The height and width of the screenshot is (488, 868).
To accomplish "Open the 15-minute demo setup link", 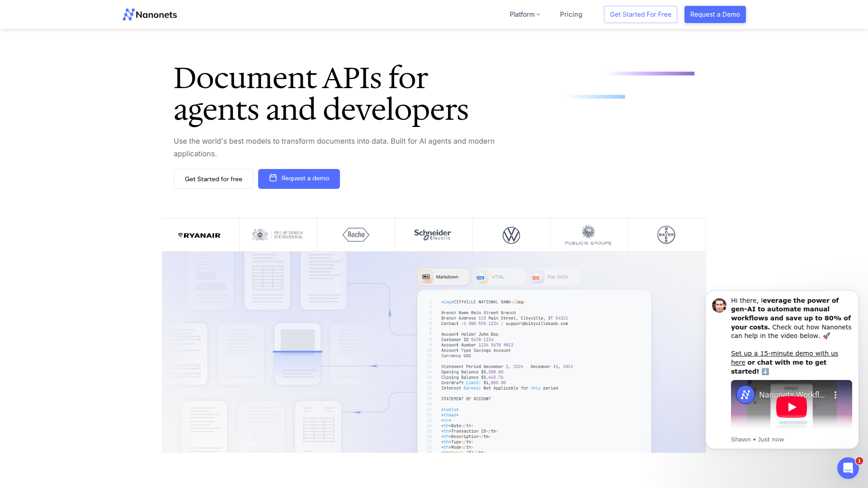I will [x=784, y=353].
